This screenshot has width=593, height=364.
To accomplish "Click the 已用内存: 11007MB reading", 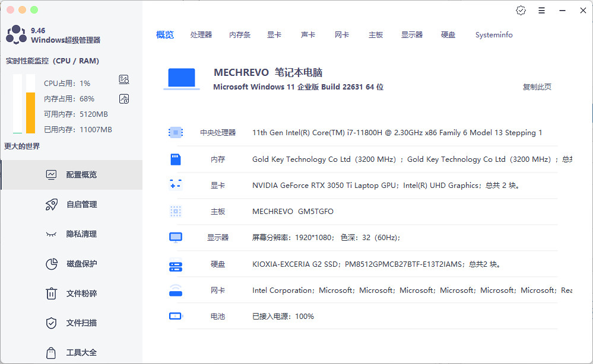I will tap(78, 129).
